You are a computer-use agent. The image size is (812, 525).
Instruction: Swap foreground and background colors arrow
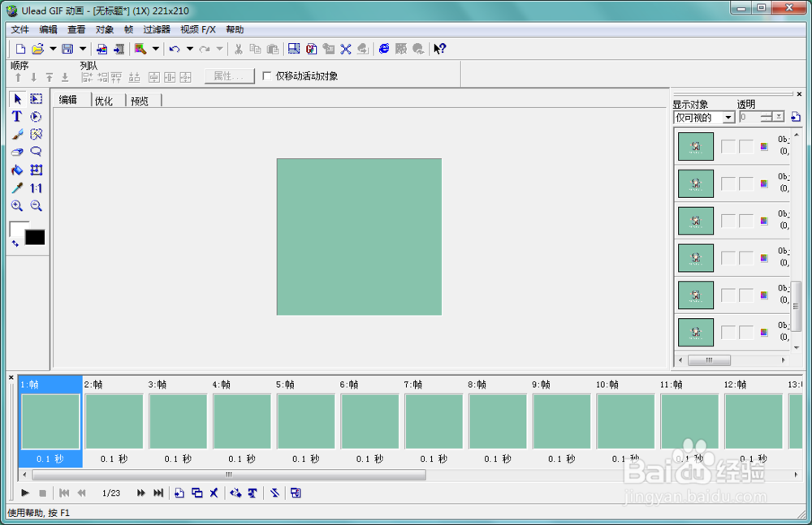(x=15, y=243)
